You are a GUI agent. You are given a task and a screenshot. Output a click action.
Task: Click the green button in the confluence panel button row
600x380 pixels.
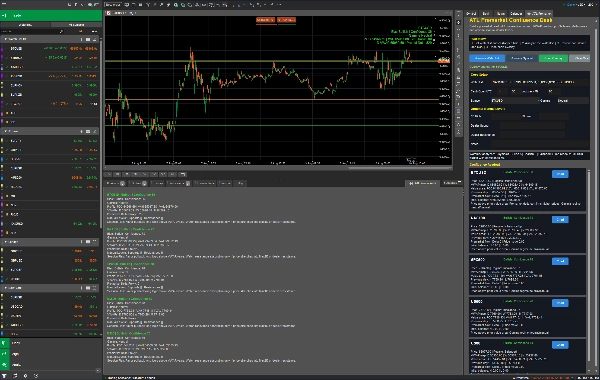point(553,58)
